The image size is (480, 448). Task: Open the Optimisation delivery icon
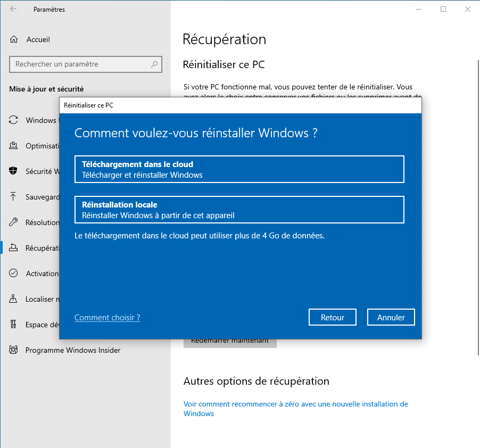tap(13, 146)
